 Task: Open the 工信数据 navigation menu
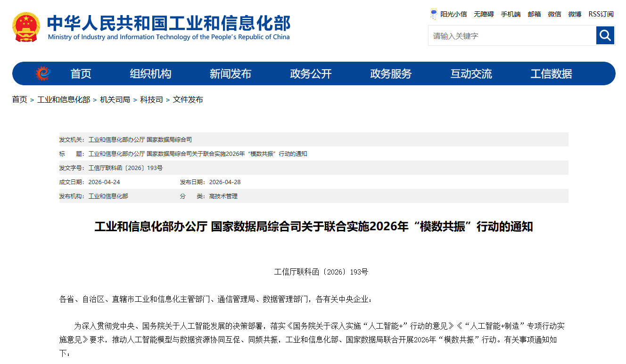coord(551,73)
